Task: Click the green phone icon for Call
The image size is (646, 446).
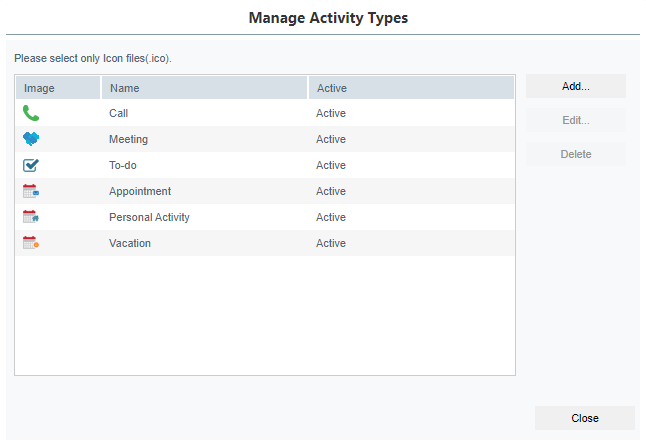Action: point(31,113)
